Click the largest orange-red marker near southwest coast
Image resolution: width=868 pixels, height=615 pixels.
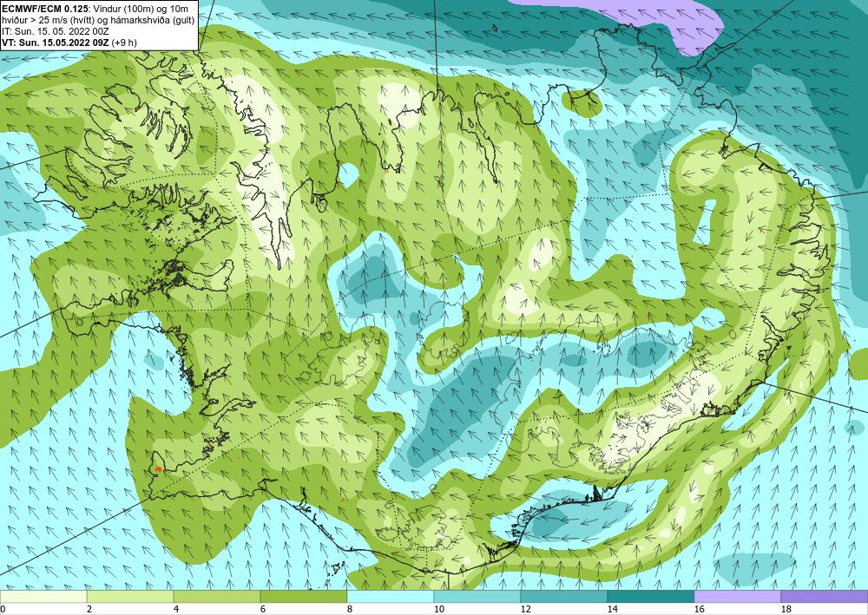pos(158,468)
